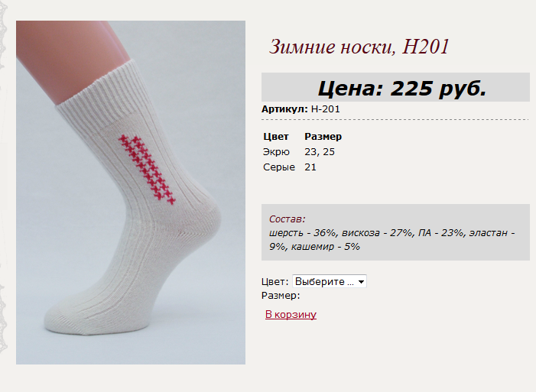Viewport: 536px width, 392px height.
Task: Click the Состав heading
Action: click(x=287, y=219)
